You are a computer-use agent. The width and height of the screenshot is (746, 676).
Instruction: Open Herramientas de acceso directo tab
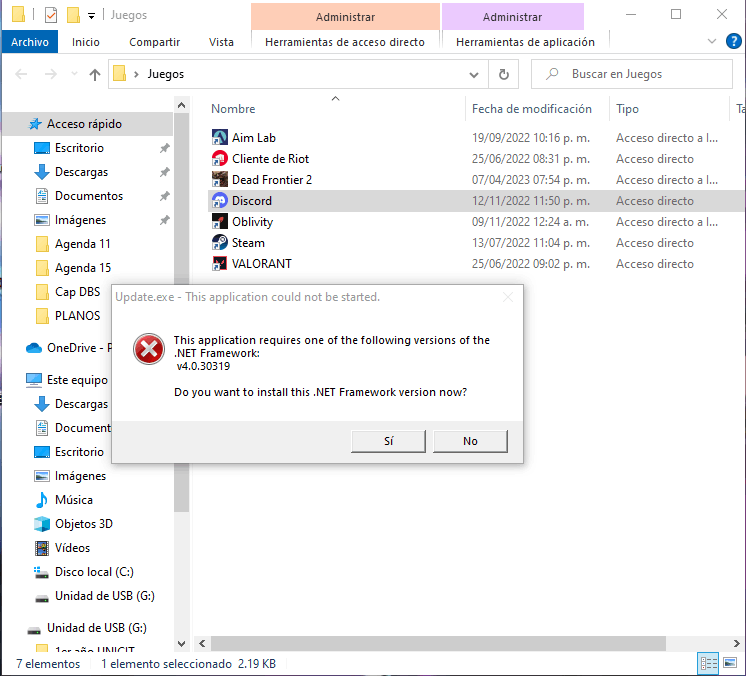pos(345,42)
